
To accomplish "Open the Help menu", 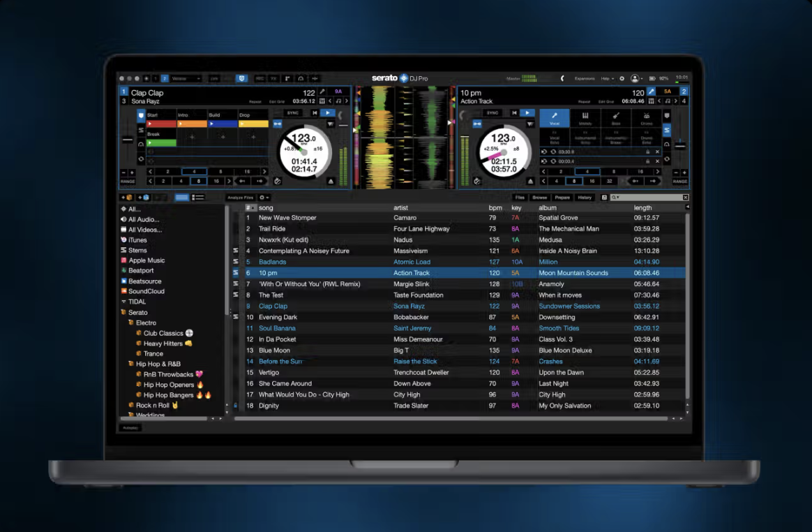I will pos(607,79).
